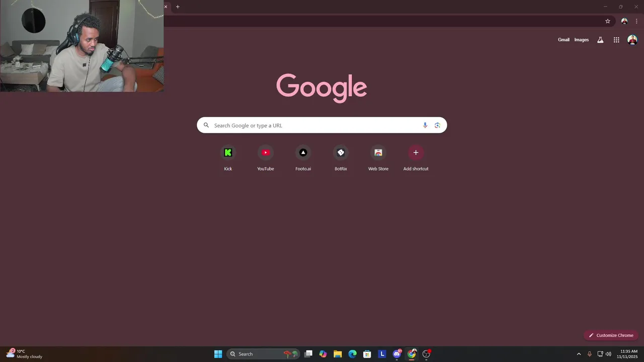
Task: Open Task View on the taskbar
Action: [308, 354]
